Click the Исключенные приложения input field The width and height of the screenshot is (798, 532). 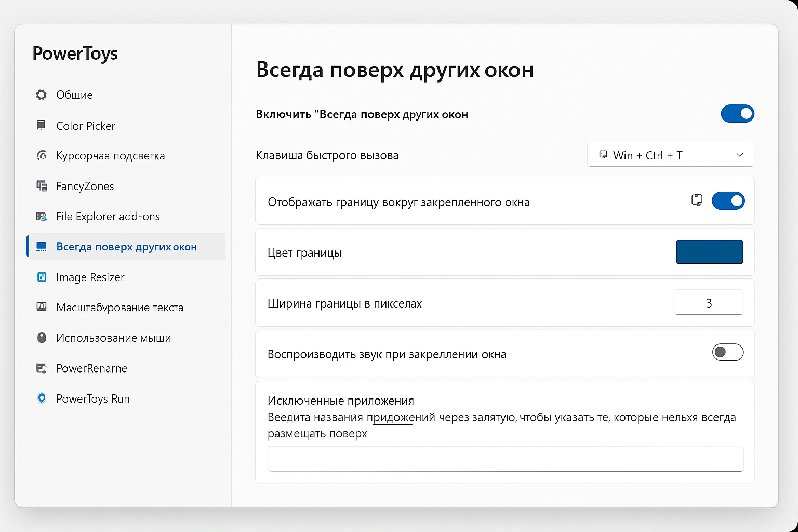point(505,459)
